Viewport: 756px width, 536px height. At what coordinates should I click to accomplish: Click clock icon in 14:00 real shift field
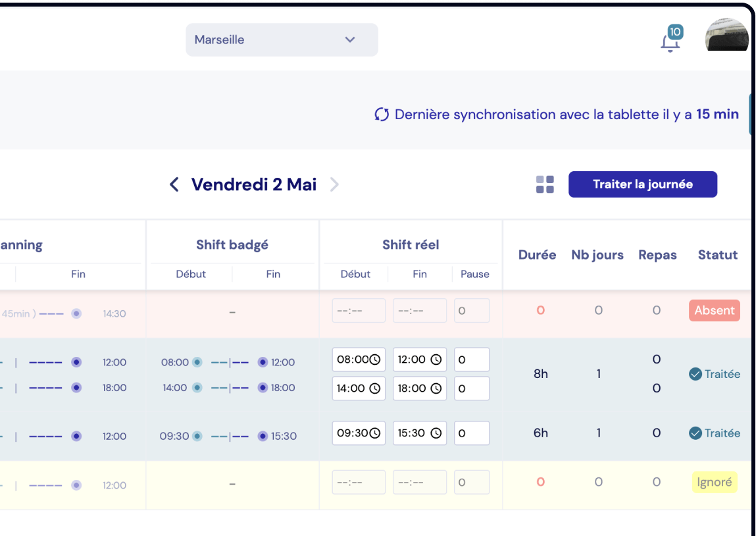tap(374, 389)
